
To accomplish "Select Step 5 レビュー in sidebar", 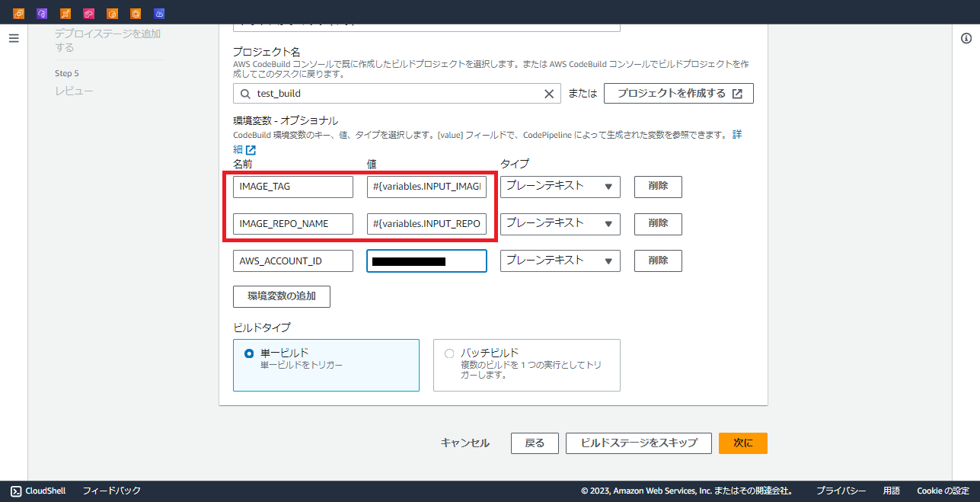I will (74, 91).
